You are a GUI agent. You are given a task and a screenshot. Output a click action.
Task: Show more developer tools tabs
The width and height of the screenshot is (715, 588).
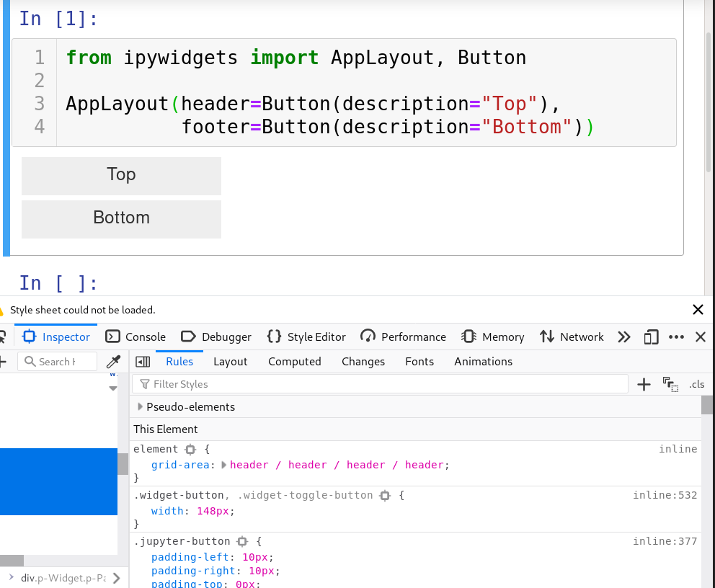624,337
